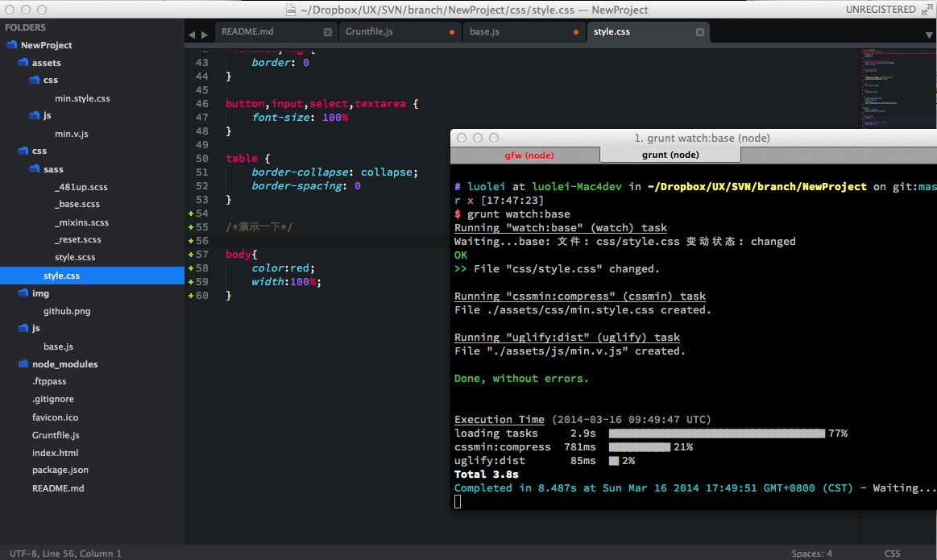Click the previous tab arrow
937x560 pixels.
(191, 35)
